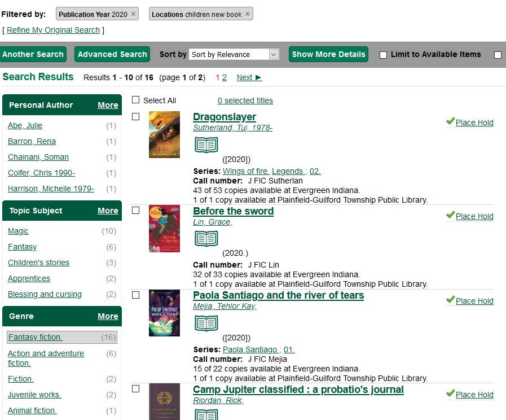Open the 0 selected titles link
506x420 pixels.
(245, 100)
